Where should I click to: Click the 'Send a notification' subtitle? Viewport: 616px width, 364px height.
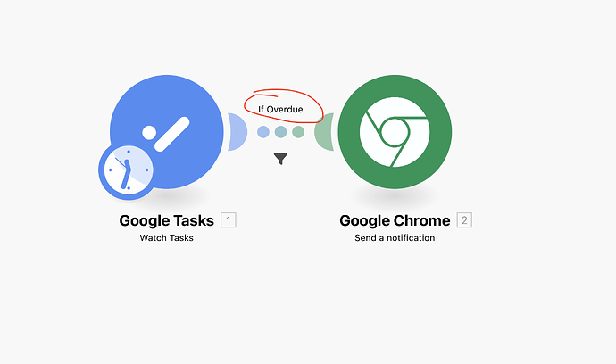(395, 238)
